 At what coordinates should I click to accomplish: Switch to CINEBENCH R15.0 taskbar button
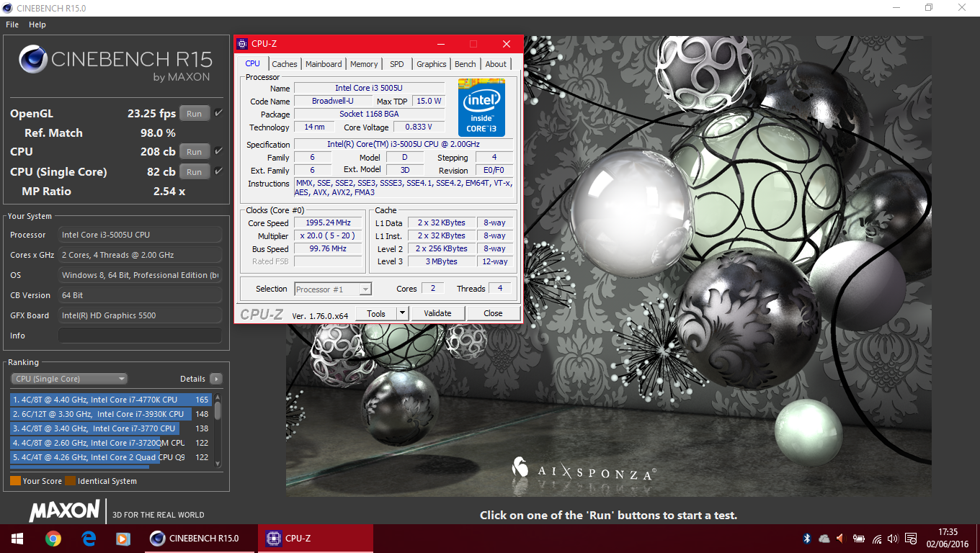click(x=199, y=538)
